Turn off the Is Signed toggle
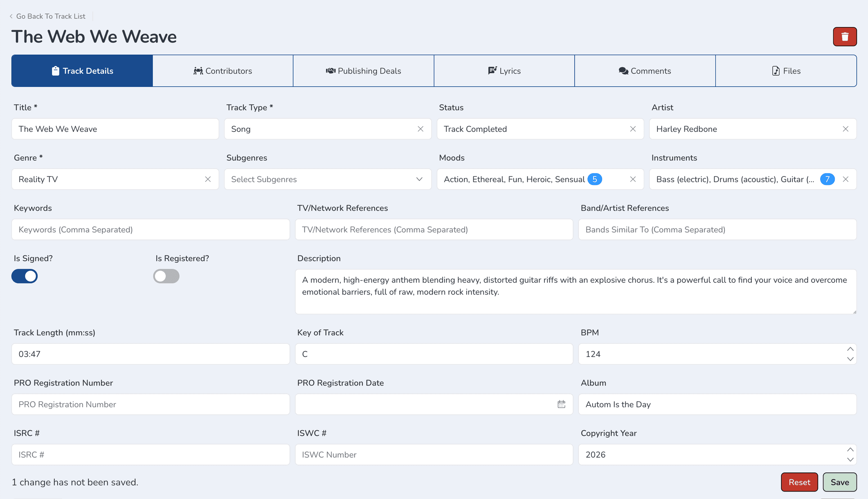Screen dimensions: 868x499 25,276
